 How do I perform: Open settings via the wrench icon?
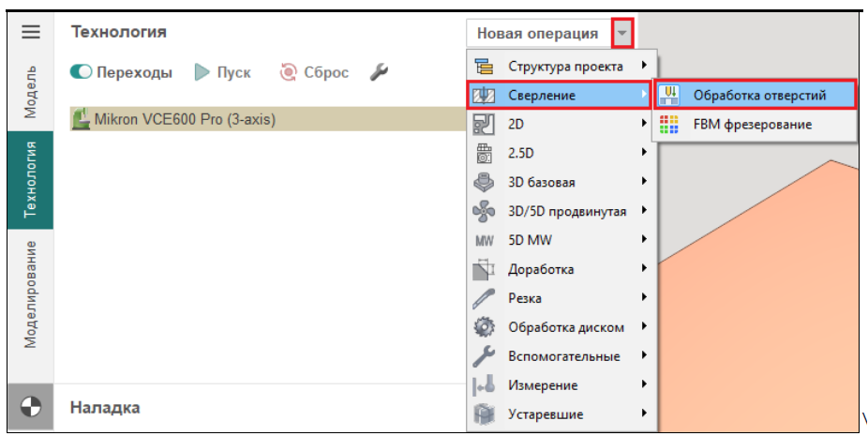tap(378, 72)
